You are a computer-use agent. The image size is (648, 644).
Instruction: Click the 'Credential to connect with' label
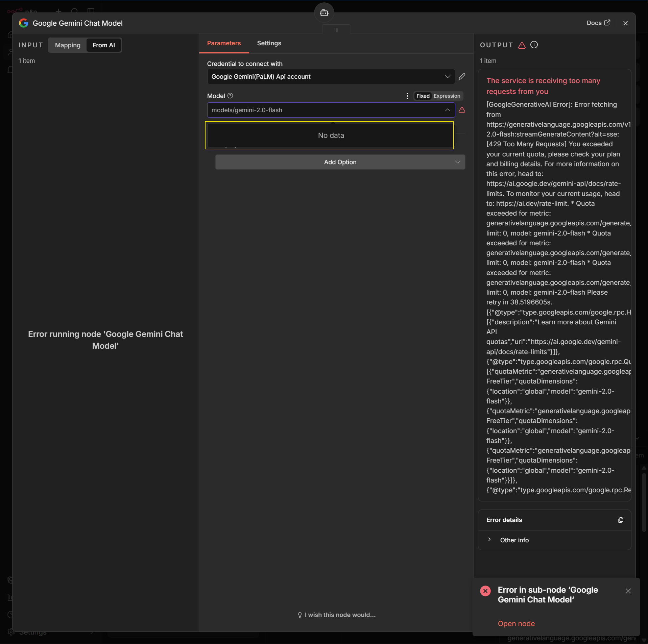[245, 64]
